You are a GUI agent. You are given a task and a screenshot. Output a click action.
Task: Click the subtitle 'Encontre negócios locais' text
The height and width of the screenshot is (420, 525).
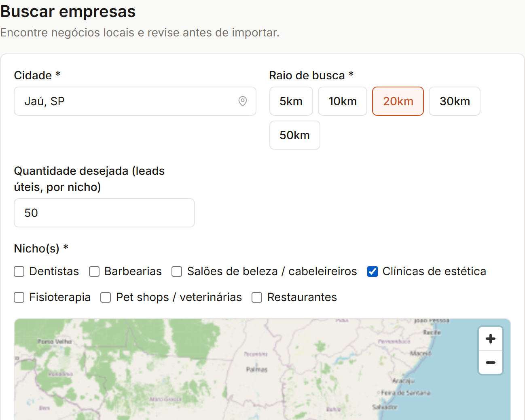(x=140, y=32)
